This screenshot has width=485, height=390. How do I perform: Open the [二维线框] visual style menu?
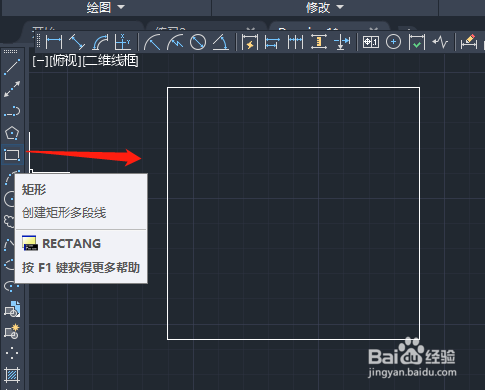click(x=110, y=61)
